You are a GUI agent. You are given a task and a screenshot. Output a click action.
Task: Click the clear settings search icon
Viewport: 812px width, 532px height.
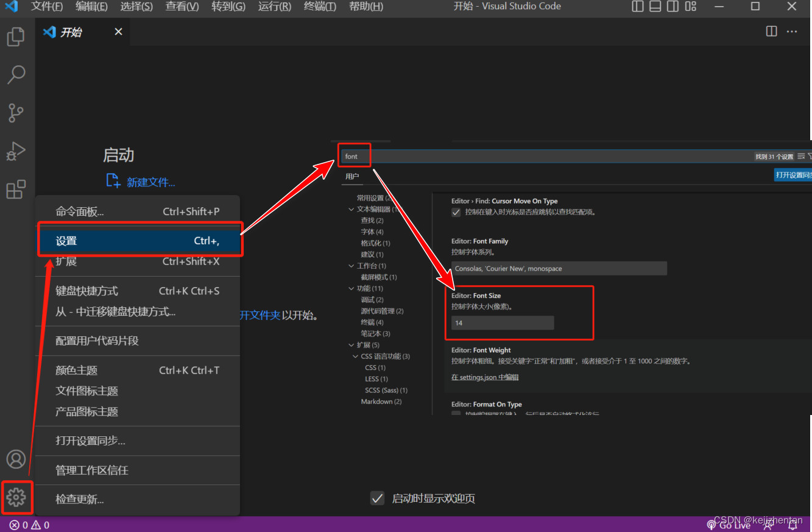pyautogui.click(x=801, y=157)
